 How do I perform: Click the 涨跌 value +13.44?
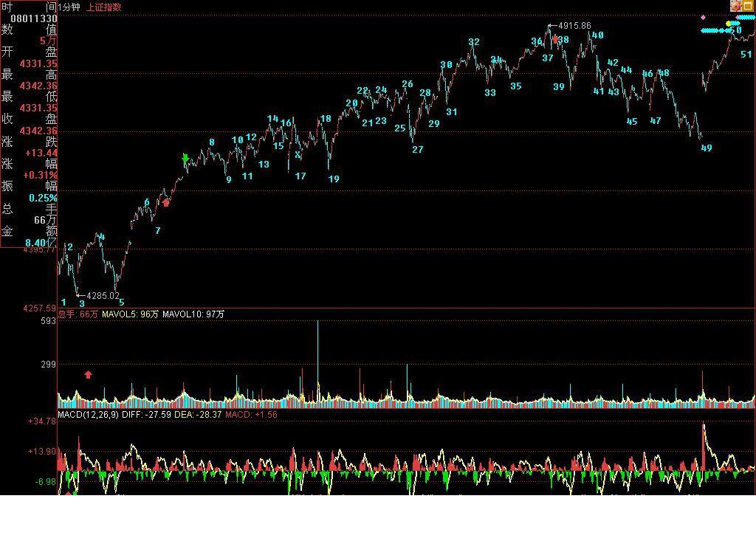pyautogui.click(x=41, y=153)
